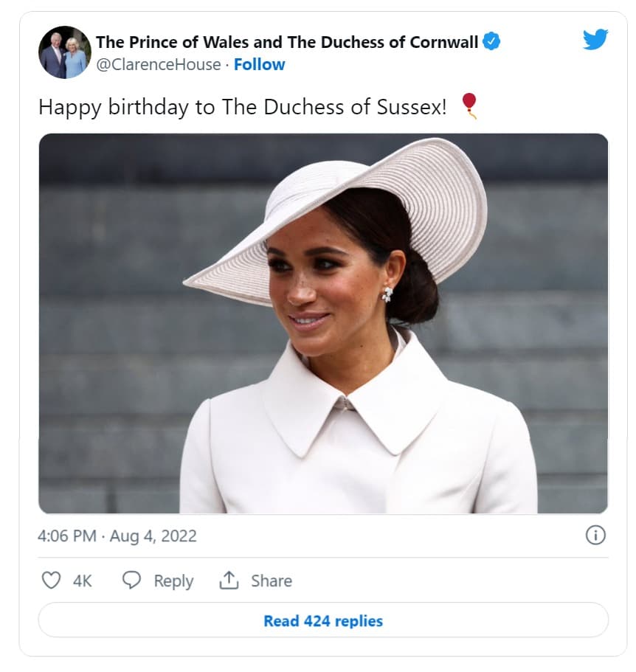636x672 pixels.
Task: Like the tweet with heart icon
Action: [x=51, y=581]
